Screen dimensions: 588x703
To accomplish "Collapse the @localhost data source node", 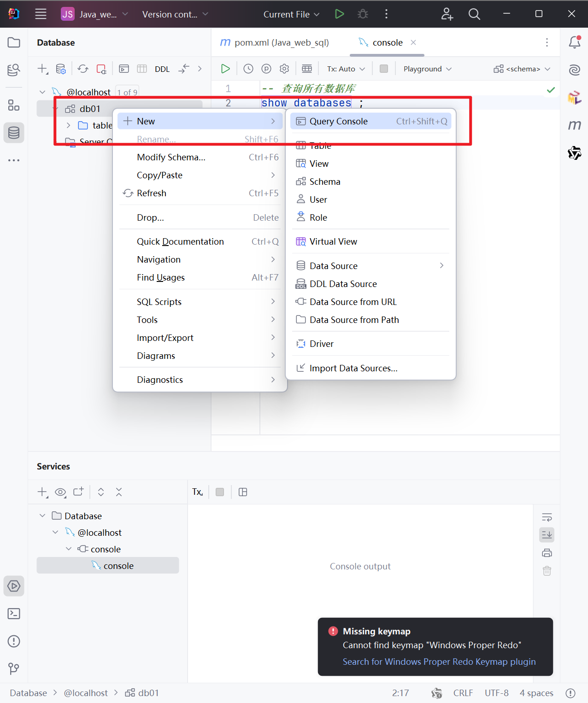I will [x=42, y=92].
